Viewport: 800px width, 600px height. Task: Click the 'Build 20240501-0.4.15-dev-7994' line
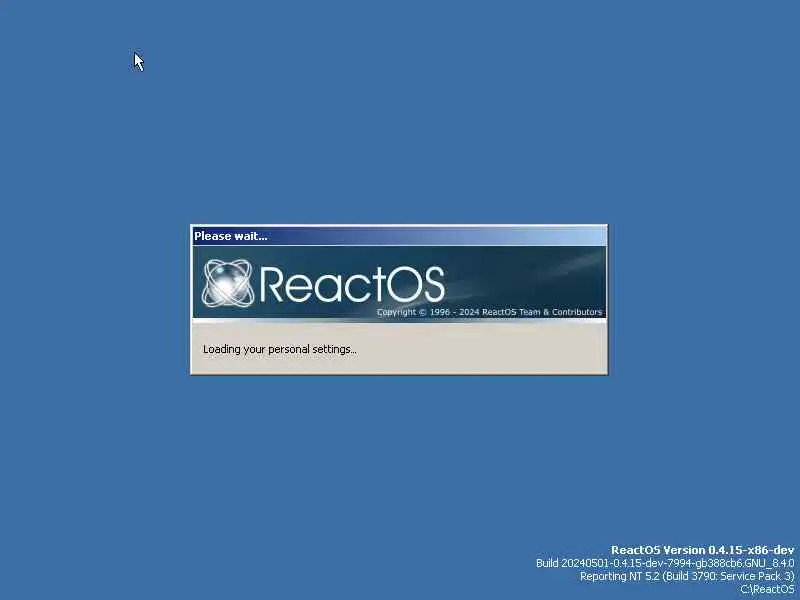pyautogui.click(x=665, y=563)
